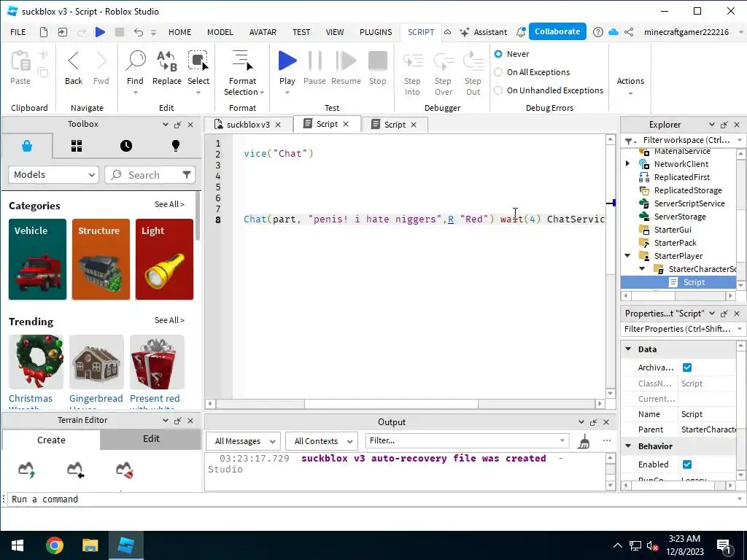
Task: Click the Christmas Wreath trending item
Action: (36, 370)
